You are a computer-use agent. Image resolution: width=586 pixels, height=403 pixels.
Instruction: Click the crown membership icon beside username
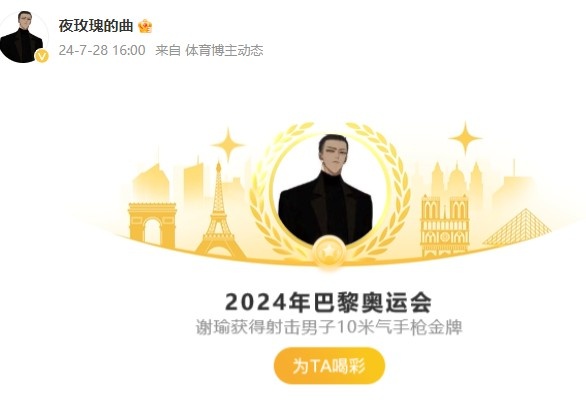145,26
